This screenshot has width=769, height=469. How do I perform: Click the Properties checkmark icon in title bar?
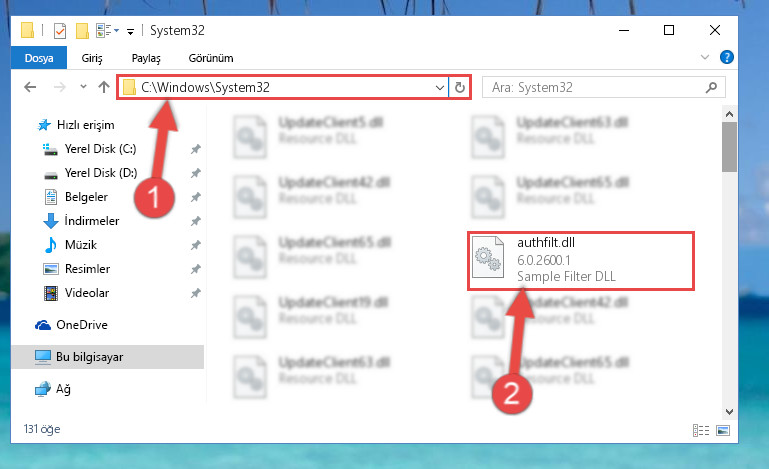point(60,31)
